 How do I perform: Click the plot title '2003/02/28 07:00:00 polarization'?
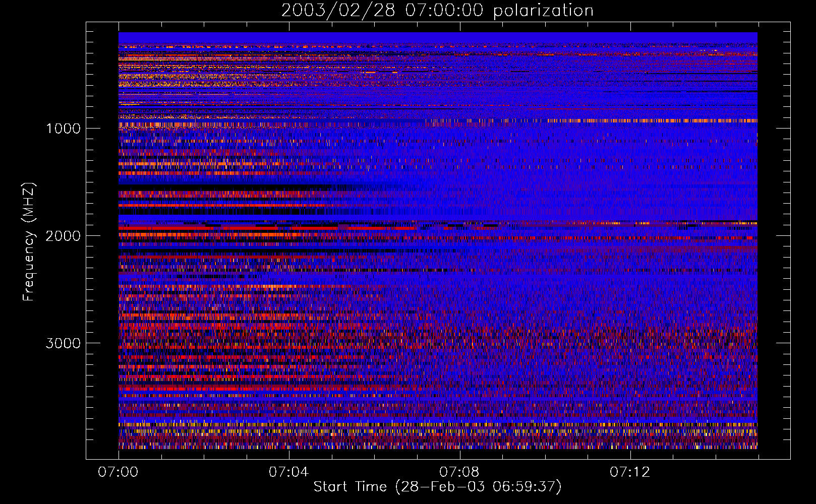(x=437, y=11)
